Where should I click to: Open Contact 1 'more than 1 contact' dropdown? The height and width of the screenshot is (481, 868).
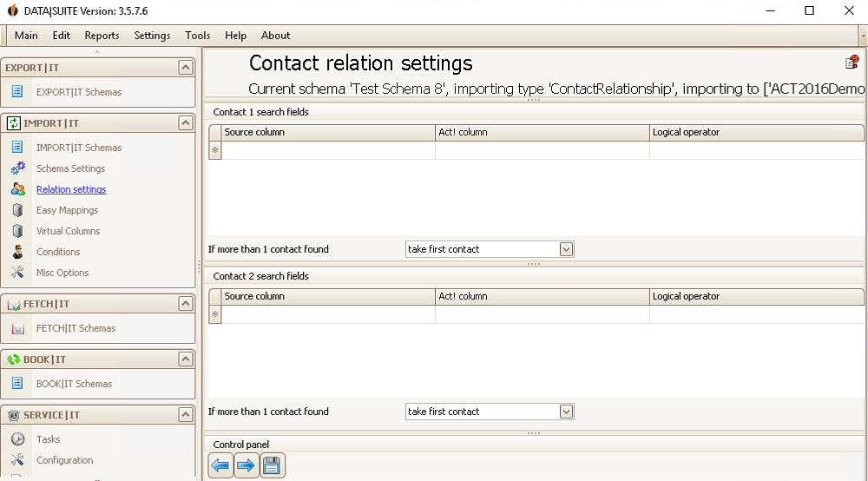566,249
